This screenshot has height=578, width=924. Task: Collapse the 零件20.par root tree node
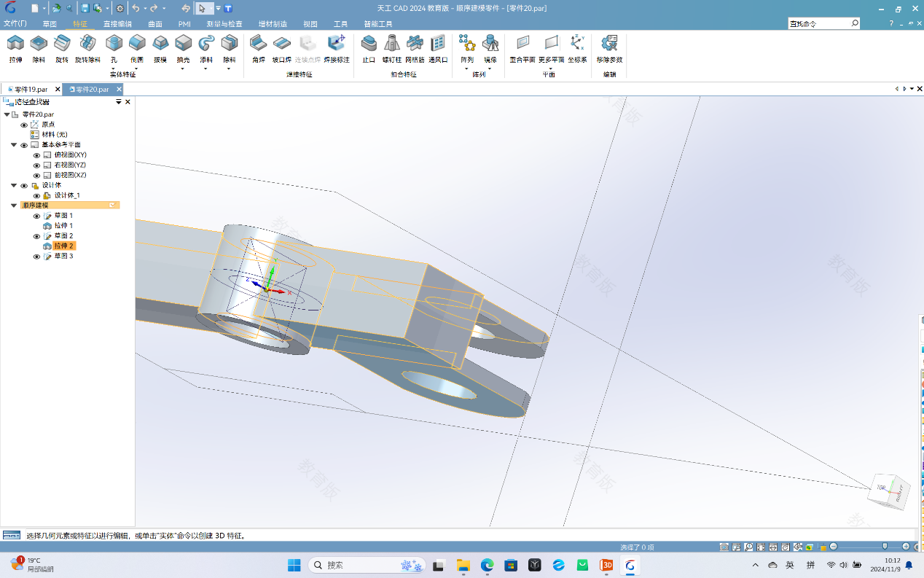(7, 114)
